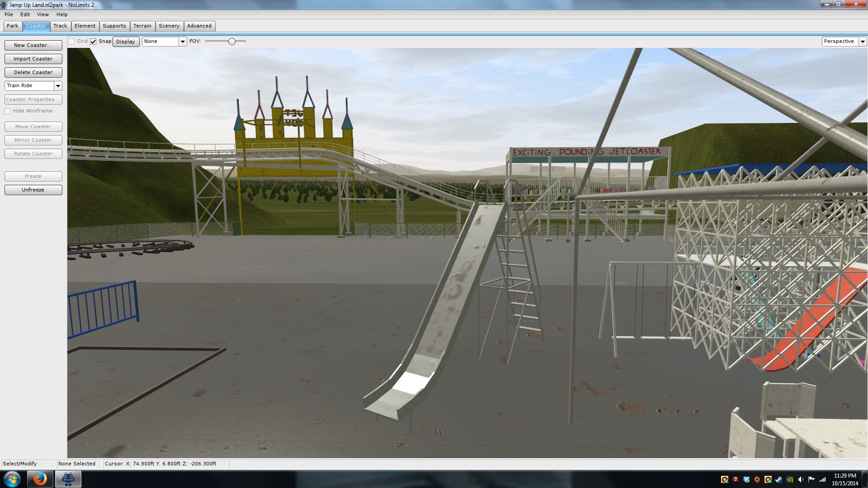Open the Origin tray icon

(757, 479)
